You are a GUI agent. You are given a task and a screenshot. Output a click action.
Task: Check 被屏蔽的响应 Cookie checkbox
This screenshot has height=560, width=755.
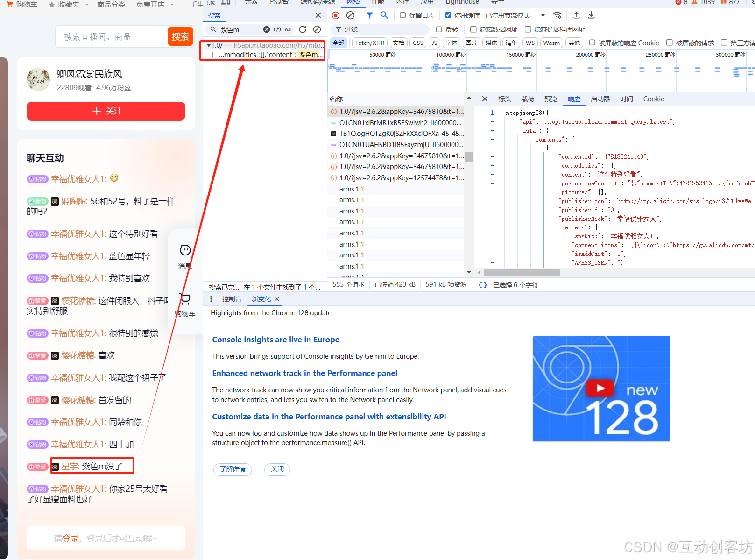[x=592, y=43]
